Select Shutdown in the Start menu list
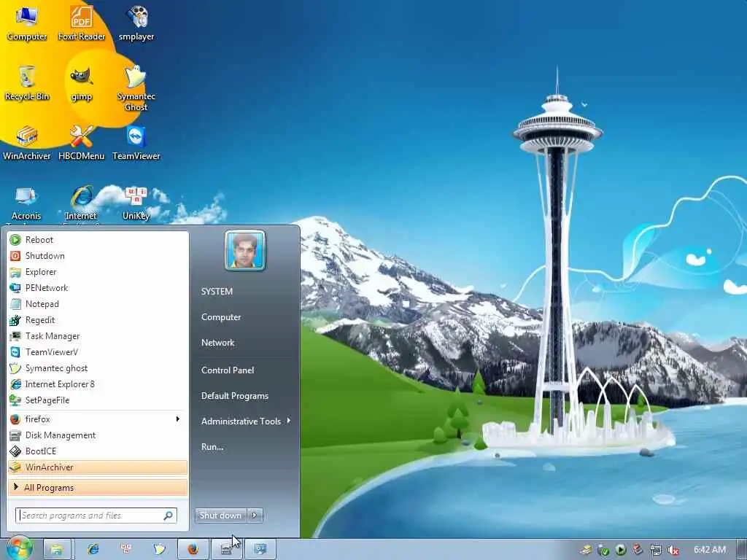 click(x=98, y=256)
